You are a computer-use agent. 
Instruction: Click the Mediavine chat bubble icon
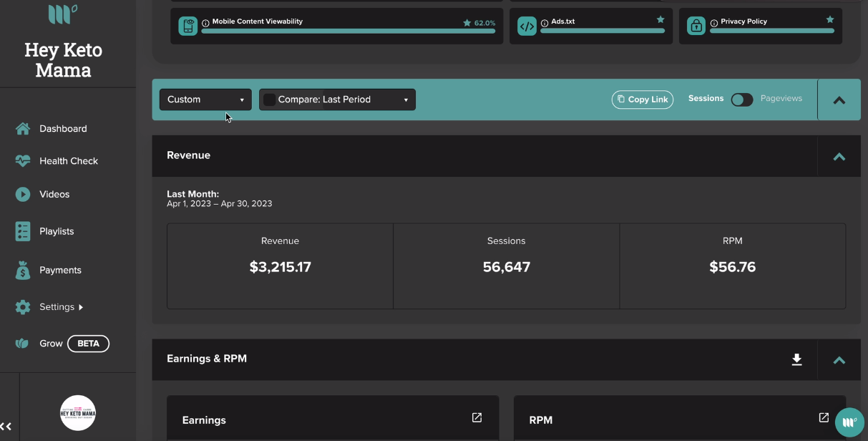coord(849,422)
